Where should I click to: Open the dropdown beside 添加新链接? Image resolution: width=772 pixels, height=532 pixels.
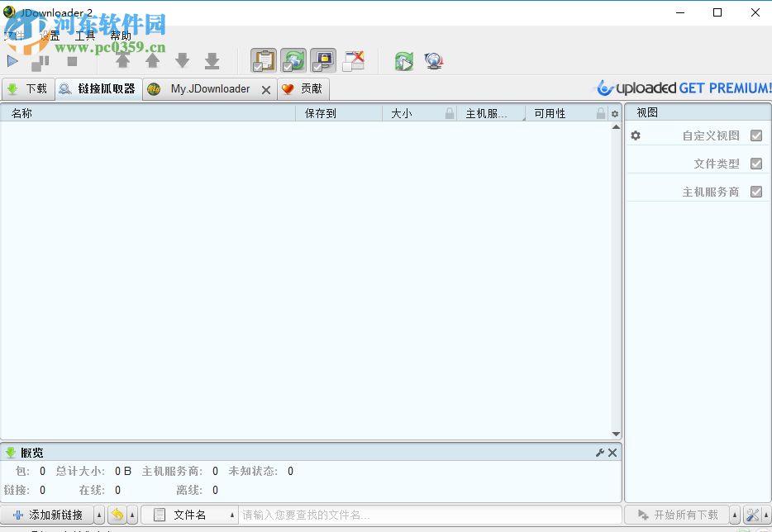99,514
